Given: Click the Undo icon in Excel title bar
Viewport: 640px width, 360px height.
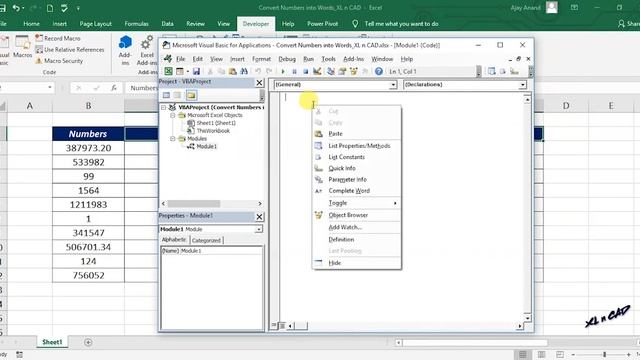Looking at the screenshot, I should coord(16,8).
